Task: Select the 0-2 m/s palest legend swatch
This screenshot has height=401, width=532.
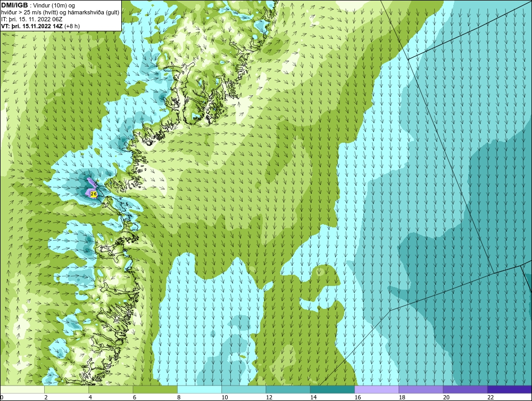Action: (22, 389)
